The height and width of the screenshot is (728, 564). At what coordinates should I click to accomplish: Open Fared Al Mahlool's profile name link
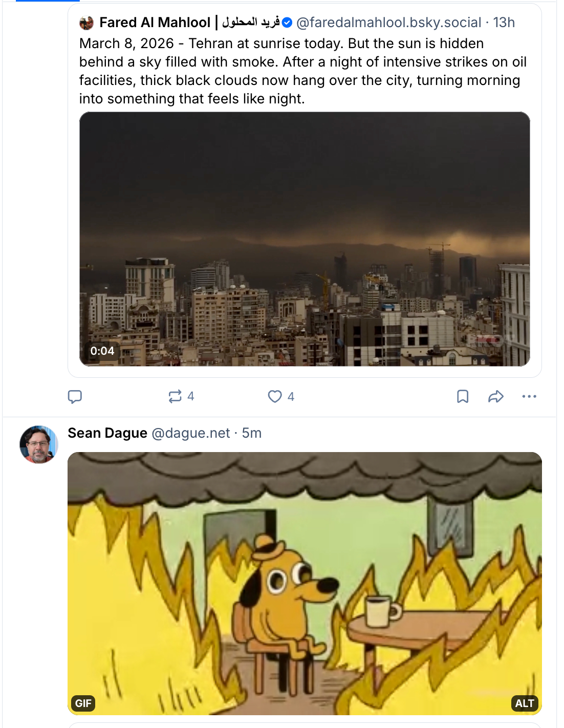click(155, 23)
